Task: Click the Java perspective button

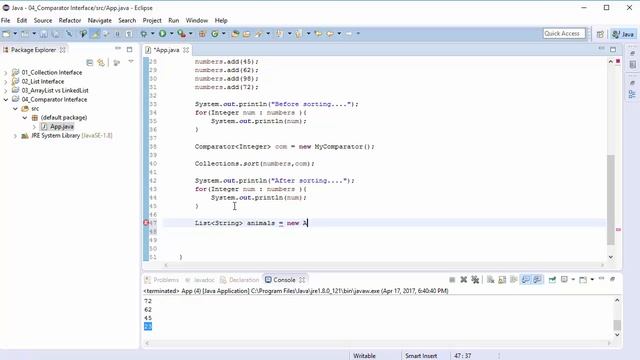Action: (623, 34)
